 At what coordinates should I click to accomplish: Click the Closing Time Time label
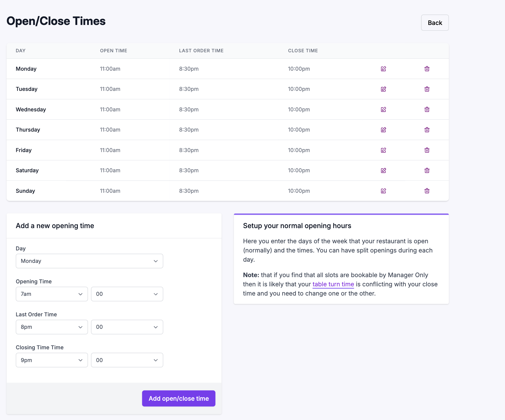point(40,348)
